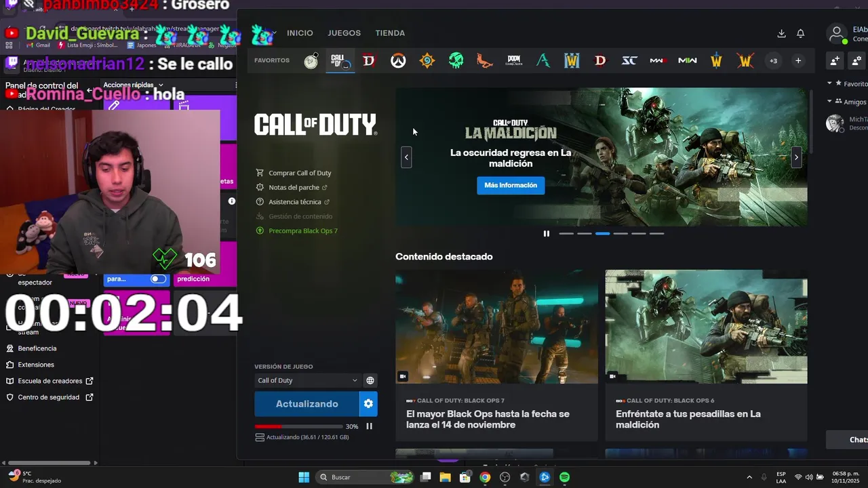The height and width of the screenshot is (488, 868).
Task: Open File Explorer from the taskbar
Action: 446,477
